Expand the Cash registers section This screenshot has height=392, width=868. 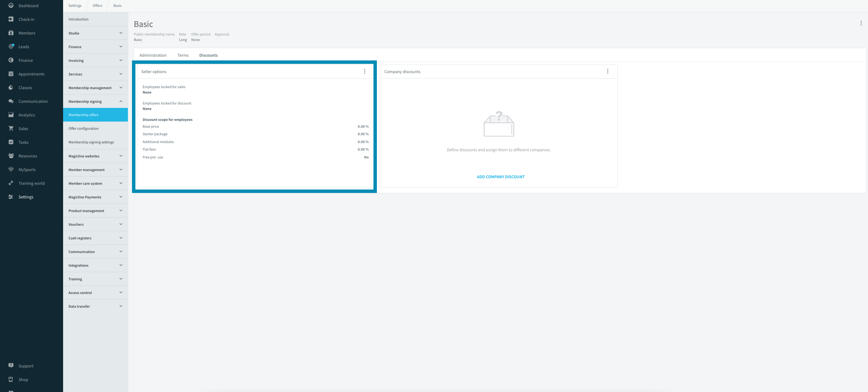pos(95,238)
